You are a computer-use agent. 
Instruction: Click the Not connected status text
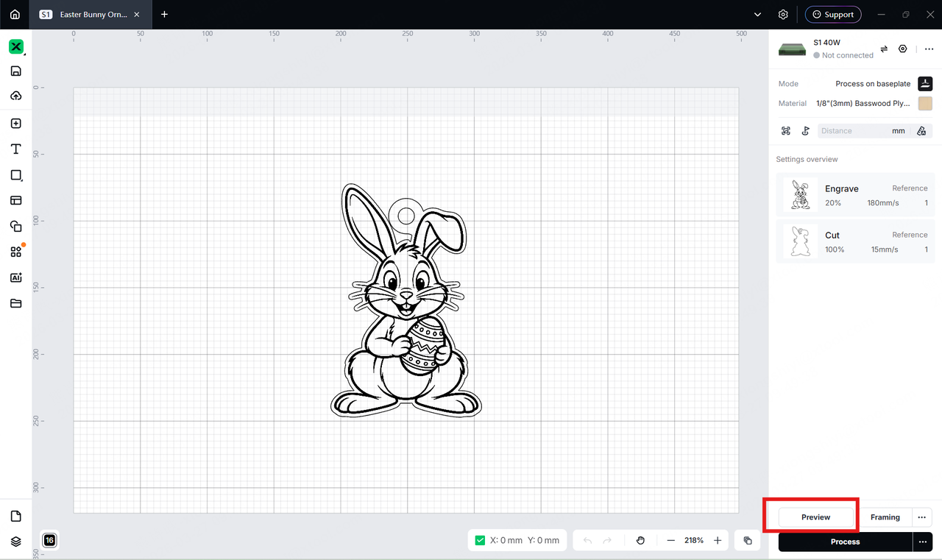pos(848,55)
